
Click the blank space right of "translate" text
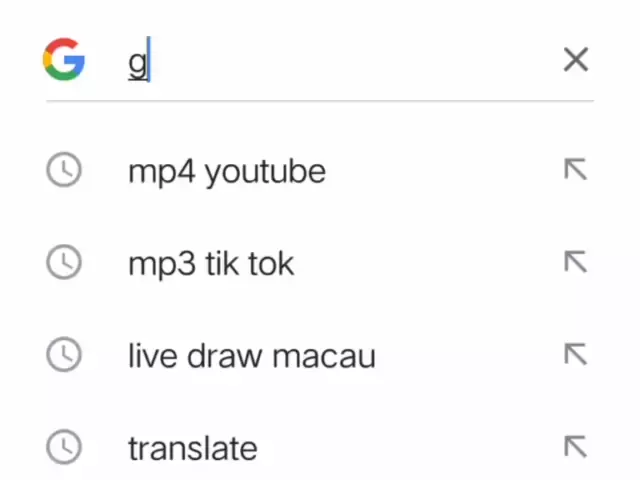pyautogui.click(x=400, y=448)
